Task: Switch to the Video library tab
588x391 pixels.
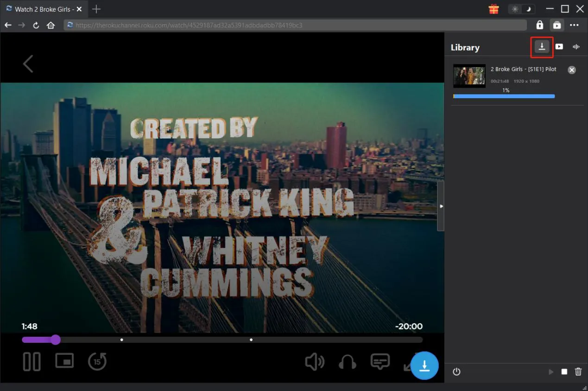Action: pyautogui.click(x=559, y=46)
